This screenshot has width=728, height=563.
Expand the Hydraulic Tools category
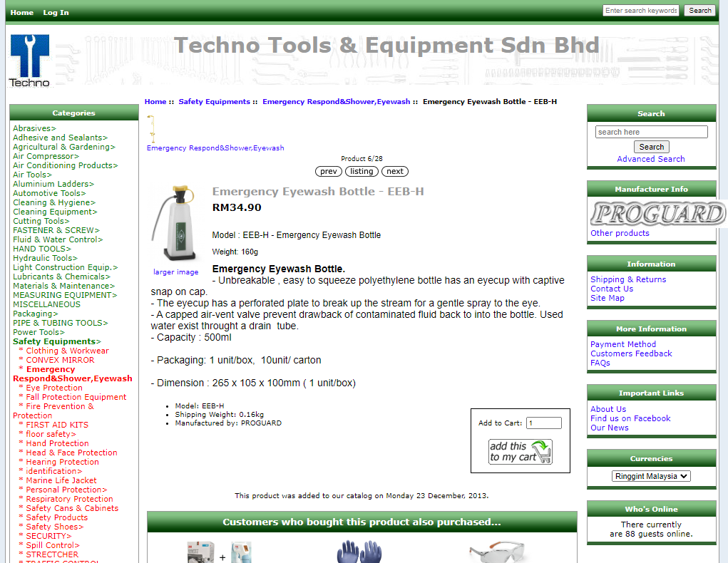click(x=45, y=258)
